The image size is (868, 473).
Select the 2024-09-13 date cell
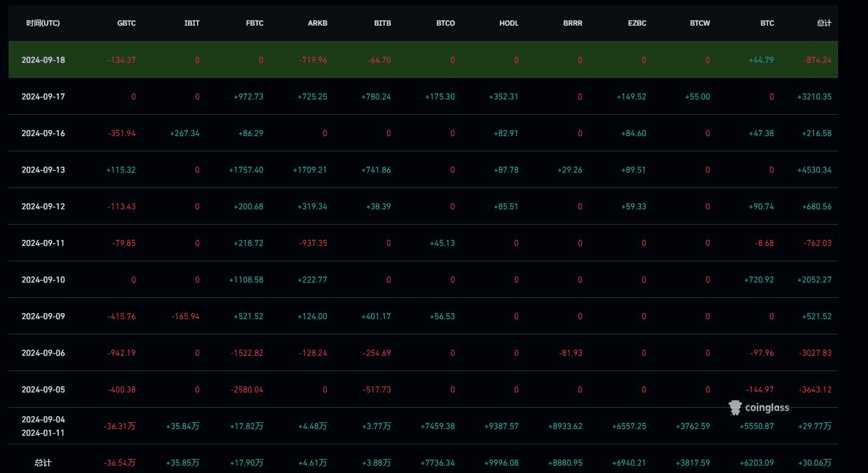coord(43,170)
